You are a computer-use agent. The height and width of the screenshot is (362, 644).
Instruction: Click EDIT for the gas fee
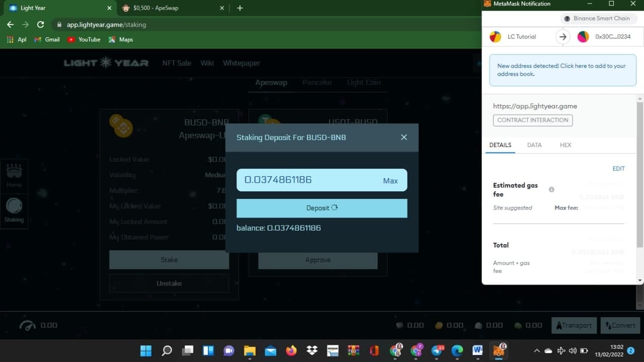coord(618,169)
